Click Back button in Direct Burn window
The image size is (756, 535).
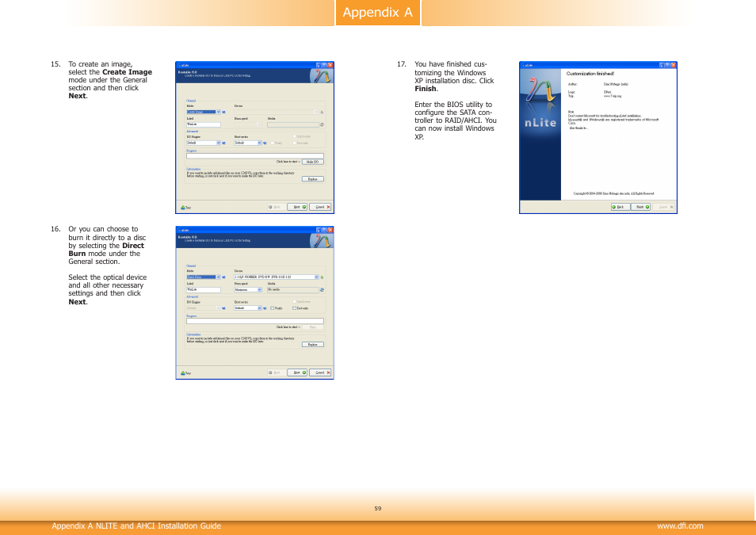pos(277,373)
